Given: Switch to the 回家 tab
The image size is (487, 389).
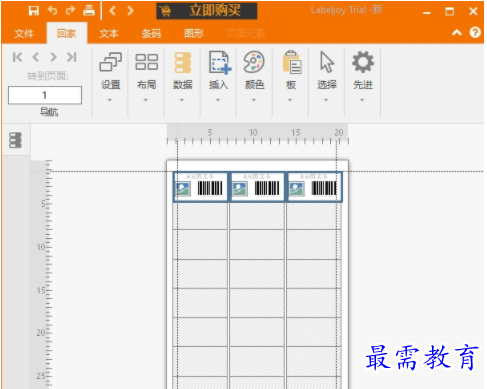Looking at the screenshot, I should (67, 33).
